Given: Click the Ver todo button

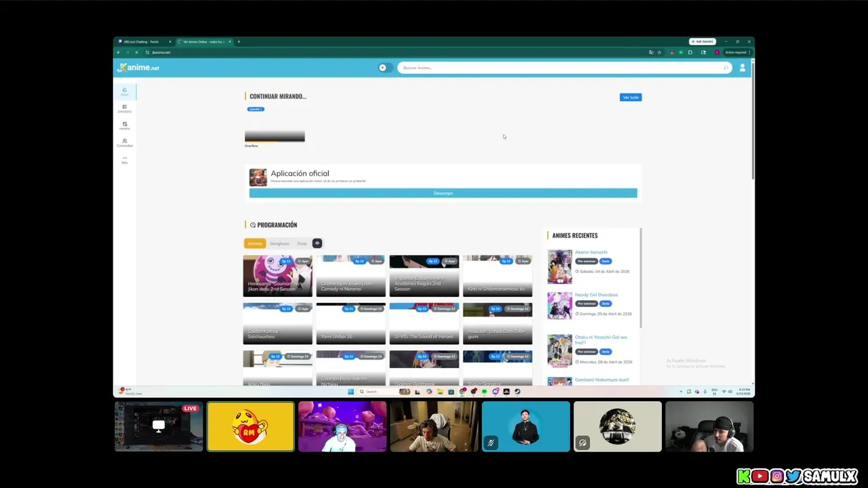Looking at the screenshot, I should click(631, 98).
